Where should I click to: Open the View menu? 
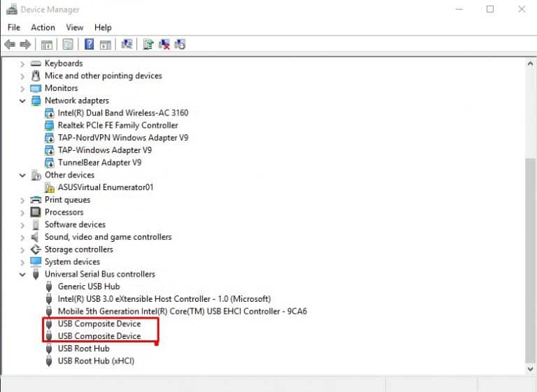point(75,27)
